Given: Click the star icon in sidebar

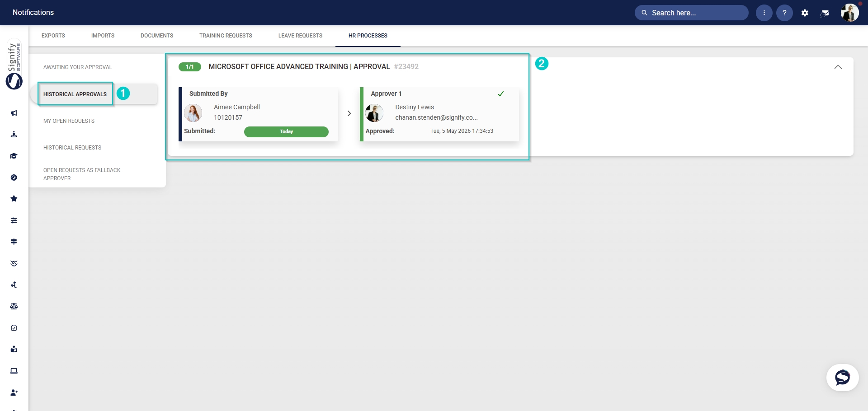Looking at the screenshot, I should pos(14,199).
